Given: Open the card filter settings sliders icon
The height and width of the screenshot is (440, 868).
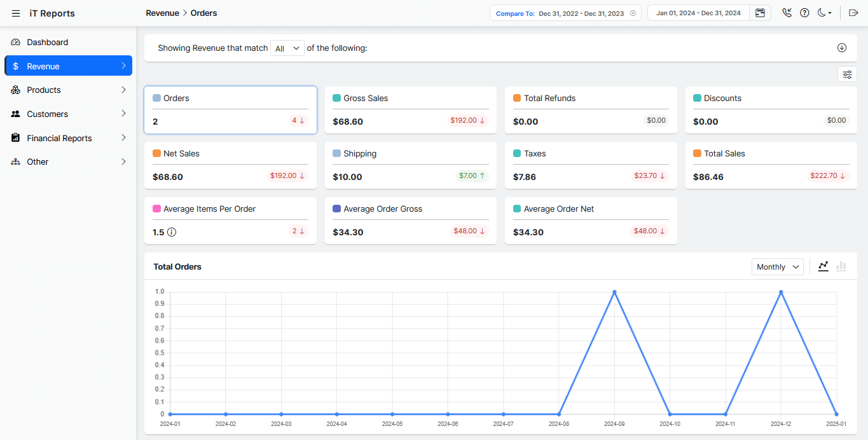Looking at the screenshot, I should coord(847,75).
